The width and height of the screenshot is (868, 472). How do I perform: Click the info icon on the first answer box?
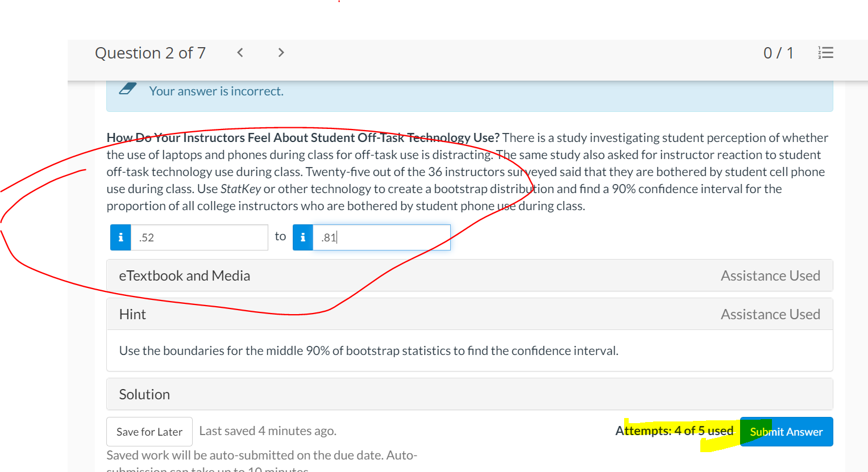(x=120, y=237)
